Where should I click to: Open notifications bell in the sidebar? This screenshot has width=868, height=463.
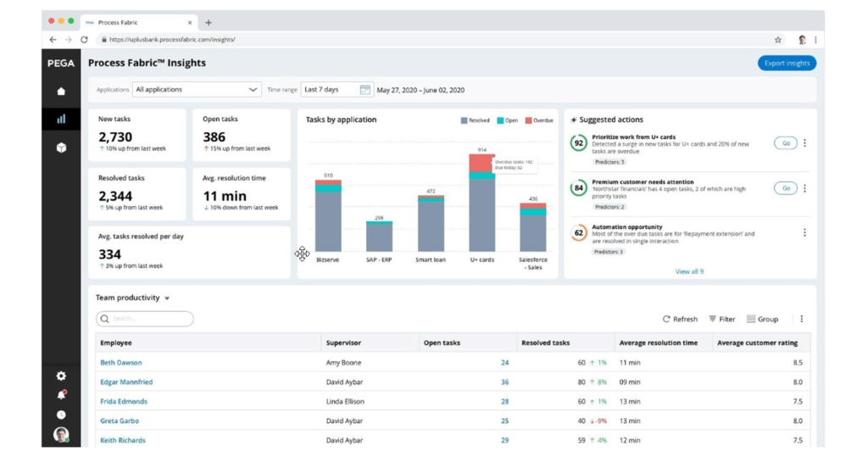pyautogui.click(x=61, y=395)
